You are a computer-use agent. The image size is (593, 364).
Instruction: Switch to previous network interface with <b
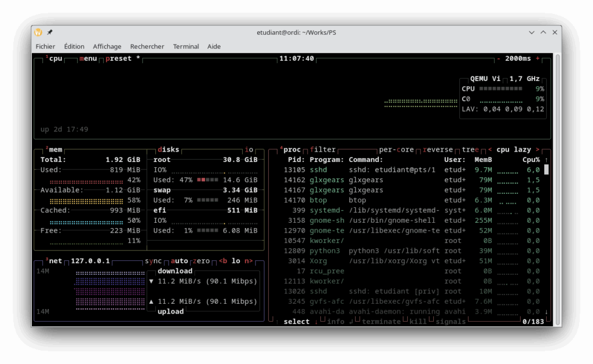pyautogui.click(x=223, y=261)
